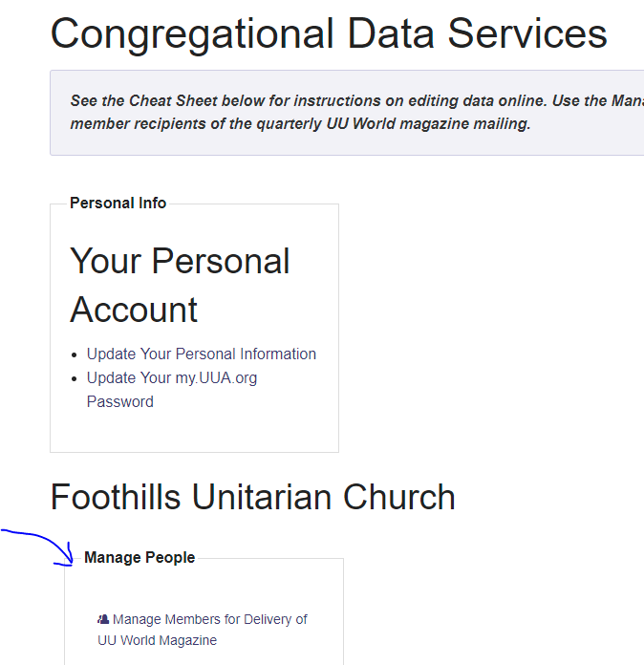Click the Cheat Sheet instruction line in banner
This screenshot has width=644, height=665.
point(355,100)
